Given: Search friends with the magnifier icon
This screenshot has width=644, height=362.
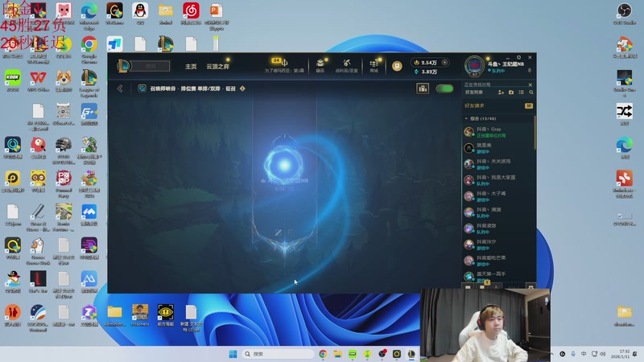Looking at the screenshot, I should click(x=531, y=93).
